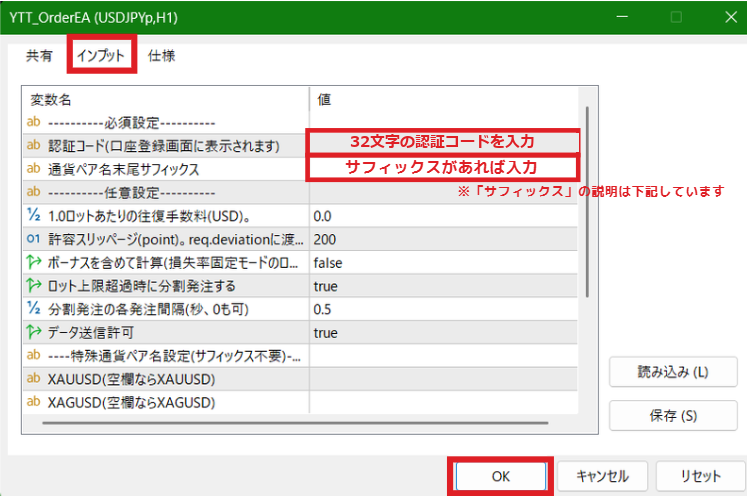The width and height of the screenshot is (747, 496).
Task: Select the 0.5 interval value cell
Action: click(443, 309)
